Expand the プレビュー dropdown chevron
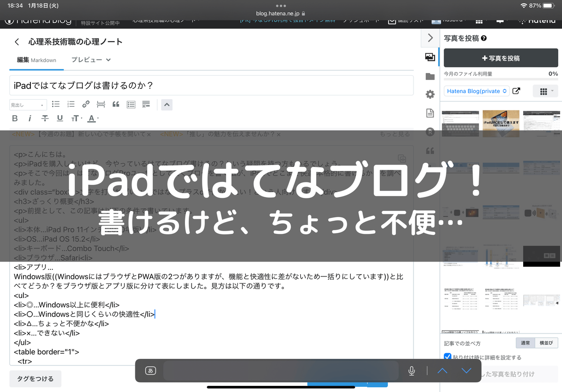Viewport: 562px width, 392px height. (109, 60)
